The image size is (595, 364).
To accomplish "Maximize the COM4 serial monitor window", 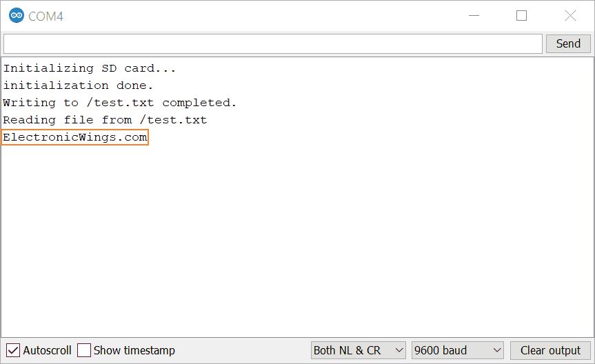I will [x=521, y=16].
